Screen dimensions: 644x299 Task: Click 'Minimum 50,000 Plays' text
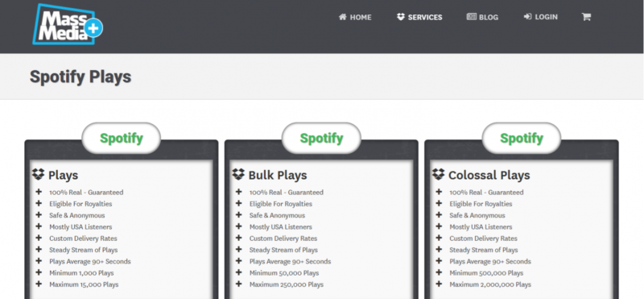click(284, 273)
